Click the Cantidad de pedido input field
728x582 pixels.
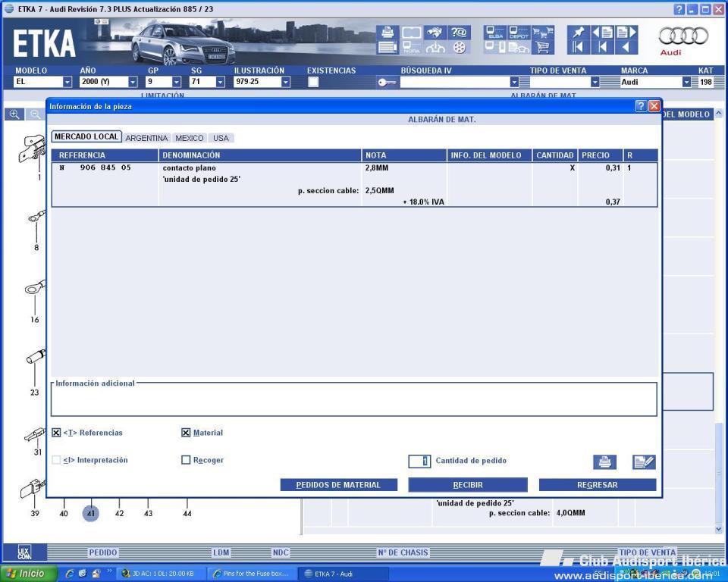tap(419, 461)
